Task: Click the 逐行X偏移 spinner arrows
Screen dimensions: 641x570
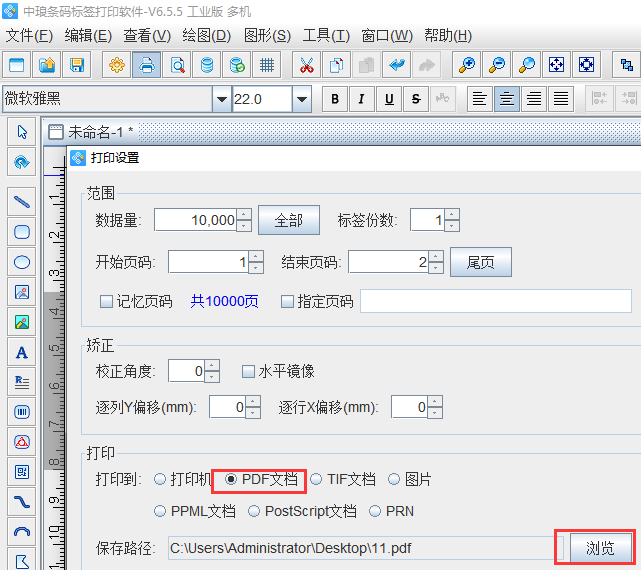Action: 435,407
